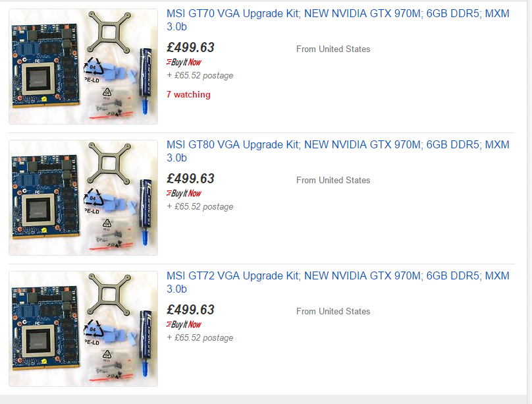Open the MSI GT80 listing thumbnail image

(x=83, y=198)
